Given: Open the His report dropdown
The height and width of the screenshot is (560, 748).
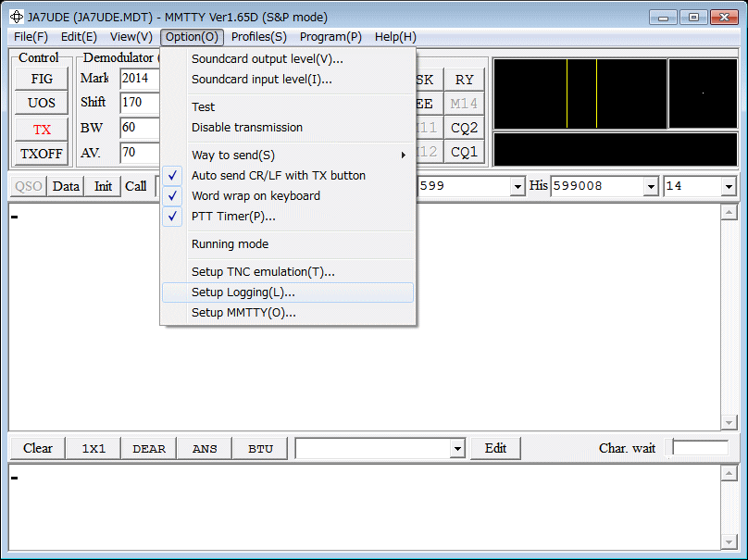Looking at the screenshot, I should (x=653, y=186).
